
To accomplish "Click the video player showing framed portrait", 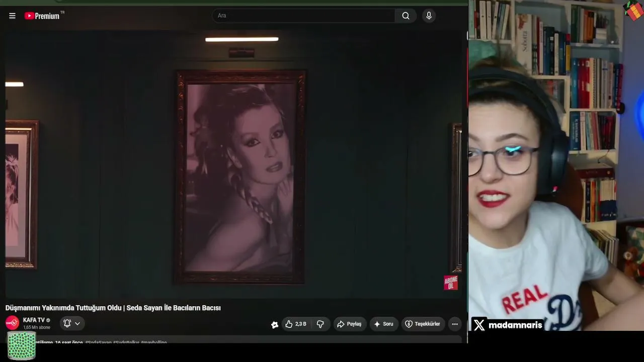I will 234,163.
